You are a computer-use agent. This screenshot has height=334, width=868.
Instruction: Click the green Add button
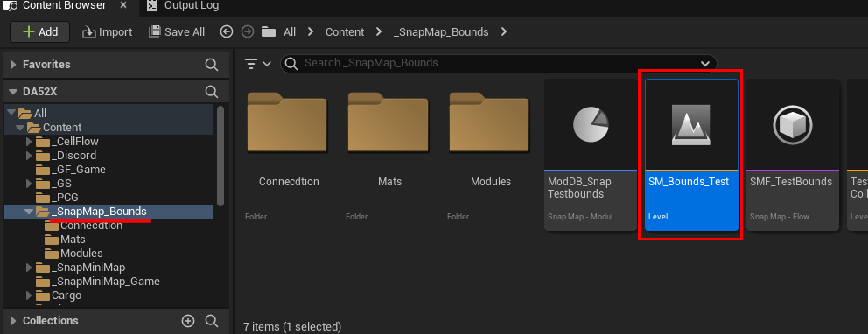tap(40, 32)
